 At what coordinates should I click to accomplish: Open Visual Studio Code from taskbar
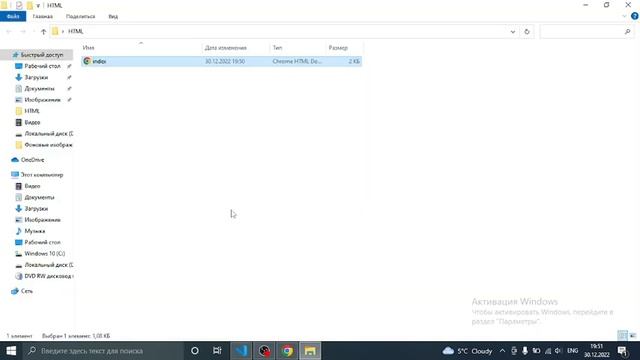coord(241,351)
